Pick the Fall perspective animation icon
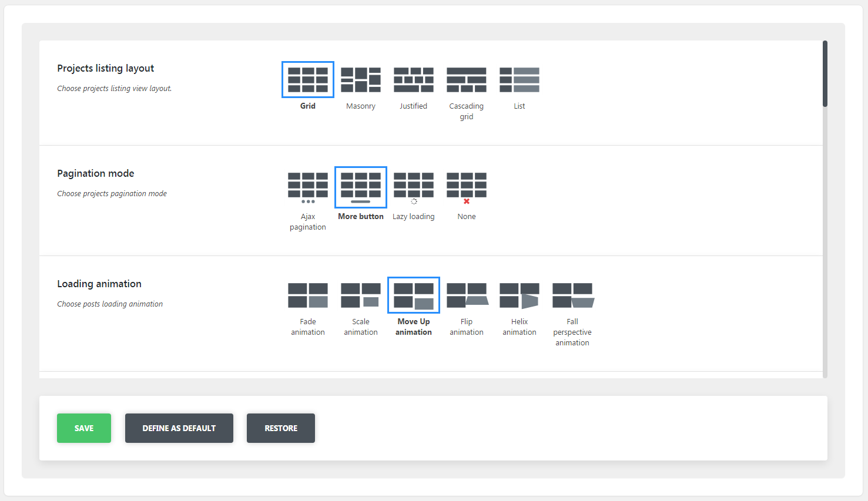Viewport: 868px width, 501px height. tap(573, 295)
